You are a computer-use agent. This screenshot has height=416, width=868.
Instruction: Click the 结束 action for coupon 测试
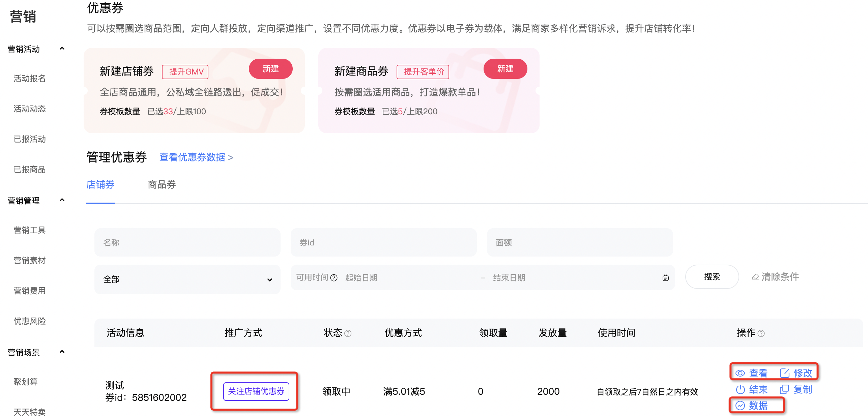(758, 389)
